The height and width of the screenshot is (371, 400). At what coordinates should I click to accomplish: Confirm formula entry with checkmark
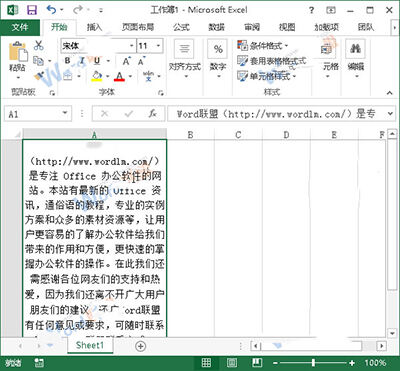(x=128, y=114)
